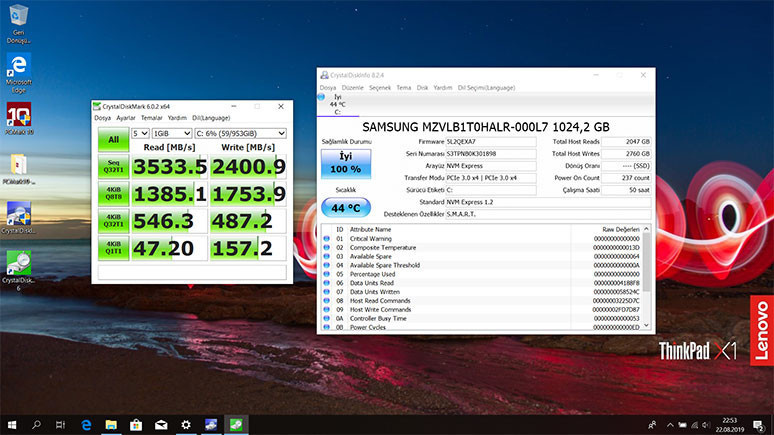Click serial number field S3TPNB0K301898
Screen dimensions: 774x435
(491, 154)
